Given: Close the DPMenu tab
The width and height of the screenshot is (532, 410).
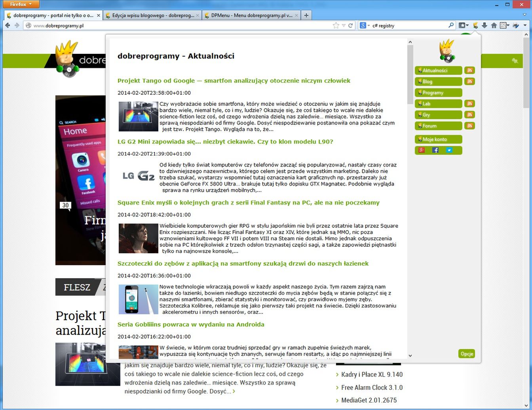Looking at the screenshot, I should (296, 15).
